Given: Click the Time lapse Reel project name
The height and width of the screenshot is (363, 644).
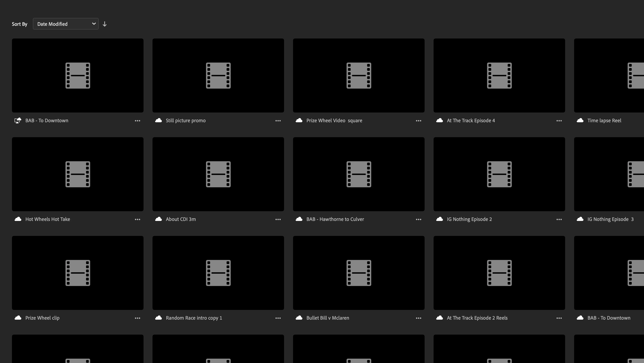Looking at the screenshot, I should [x=604, y=121].
